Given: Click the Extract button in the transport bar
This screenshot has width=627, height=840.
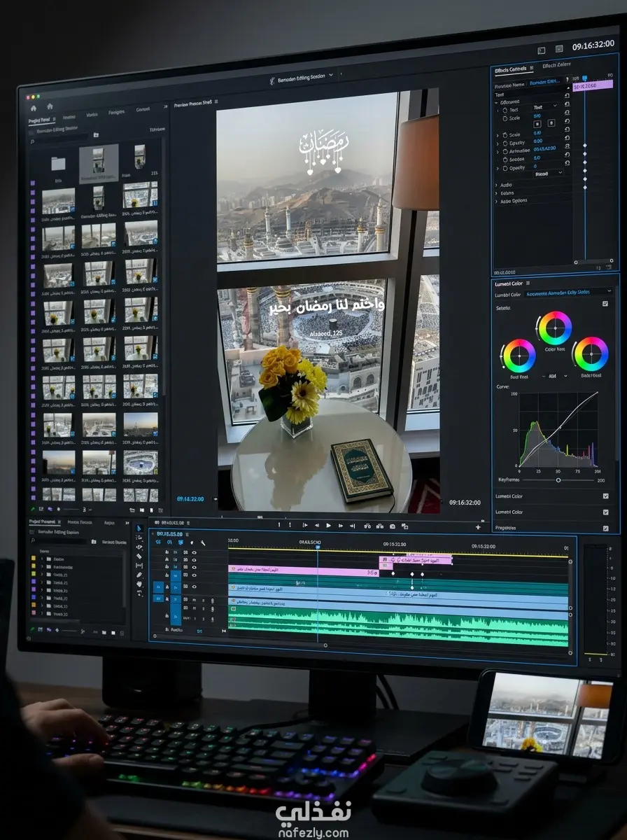Looking at the screenshot, I should click(380, 526).
